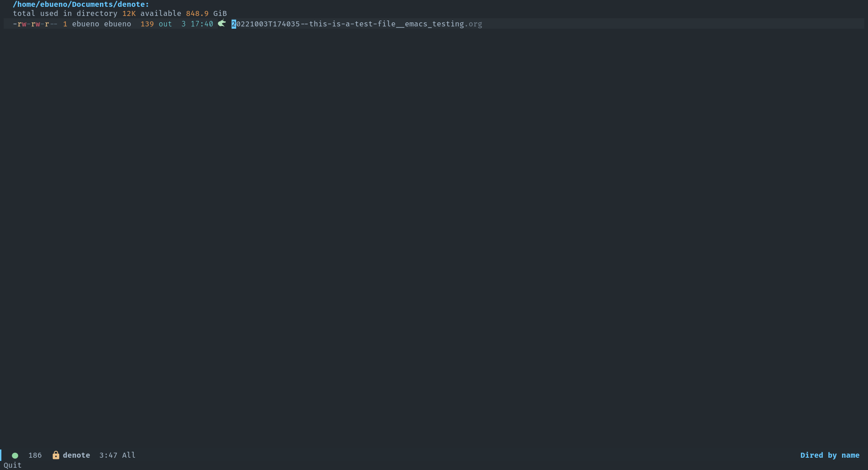Click the denote buffer name in the modeline

tap(76, 455)
